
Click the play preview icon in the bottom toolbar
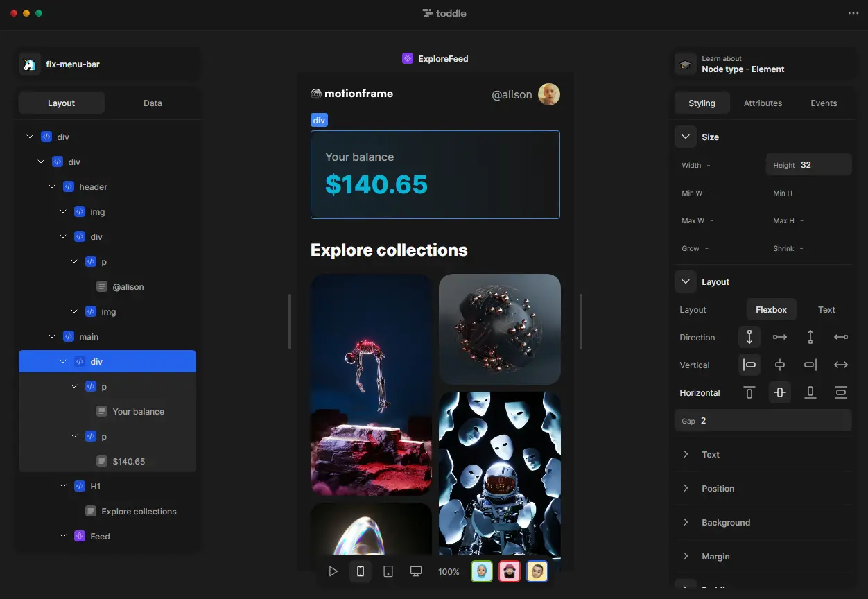(x=333, y=571)
